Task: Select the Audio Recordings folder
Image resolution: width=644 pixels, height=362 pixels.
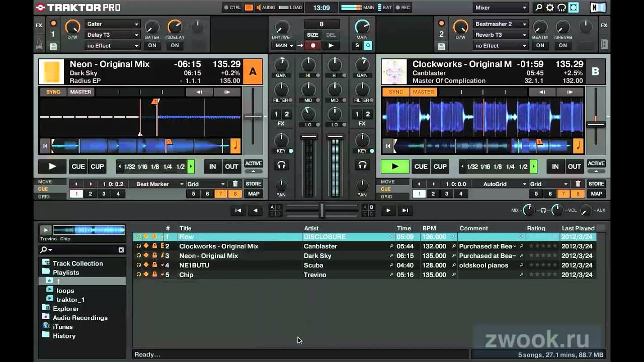Action: (x=80, y=318)
